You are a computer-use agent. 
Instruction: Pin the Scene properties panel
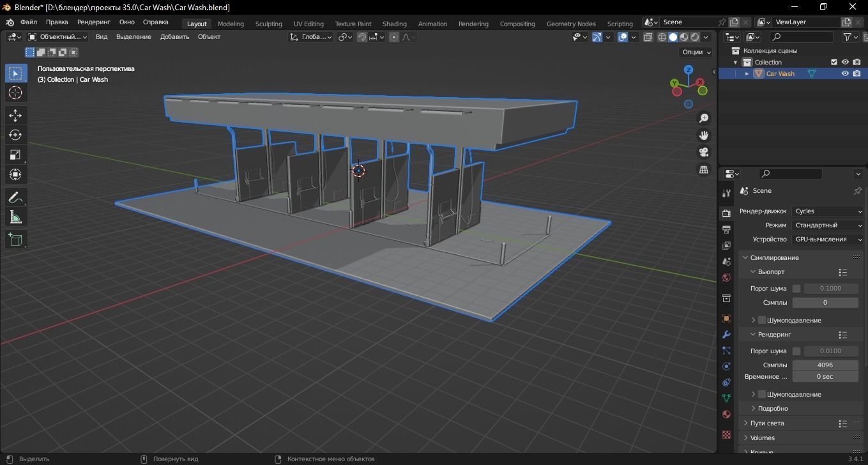pos(857,191)
